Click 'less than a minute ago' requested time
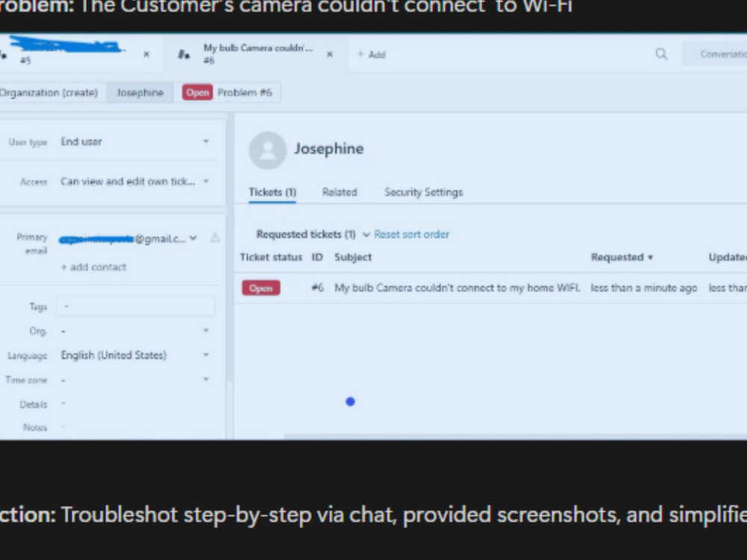 (644, 287)
